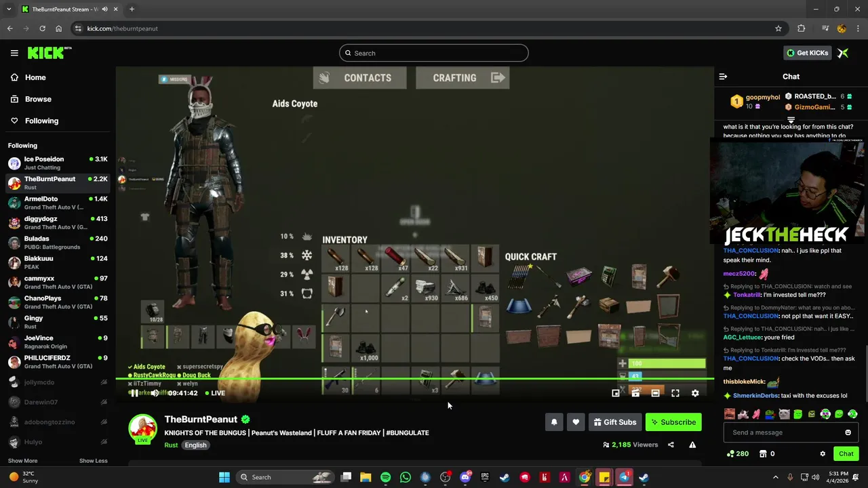Reload the Kick page in Chrome
This screenshot has height=488, width=868.
[42, 28]
